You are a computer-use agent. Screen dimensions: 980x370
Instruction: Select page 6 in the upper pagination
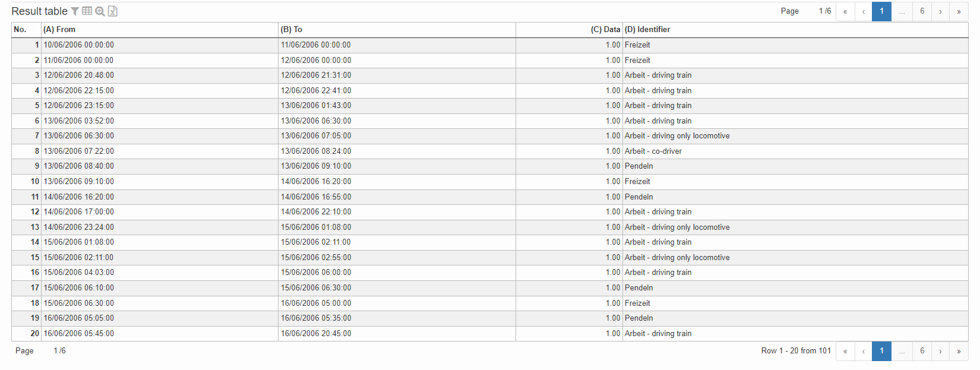pos(922,11)
